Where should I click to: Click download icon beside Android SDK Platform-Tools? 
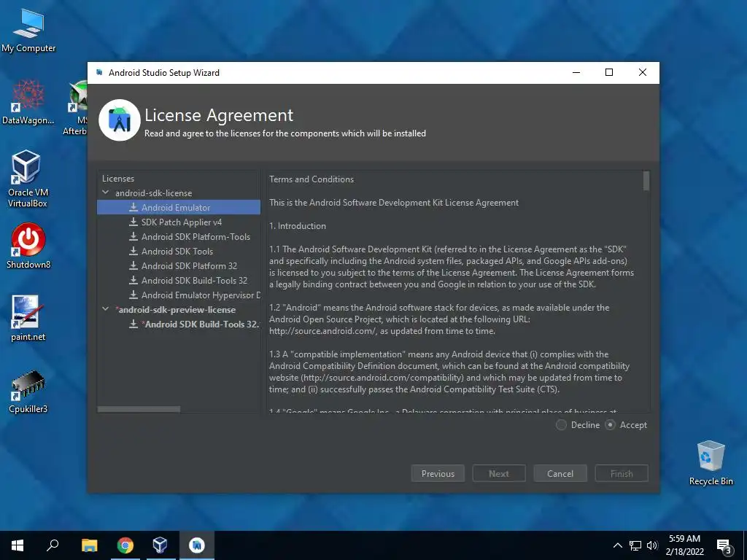(133, 237)
